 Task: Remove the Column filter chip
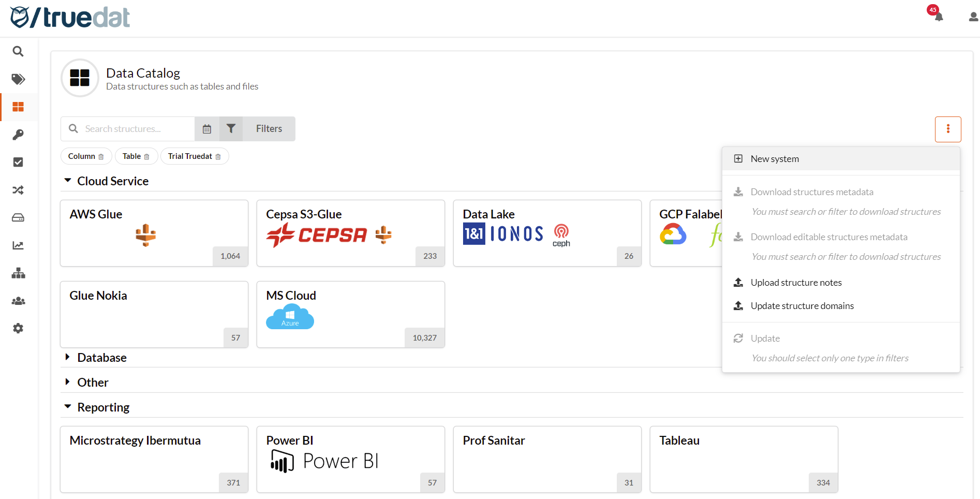(101, 157)
